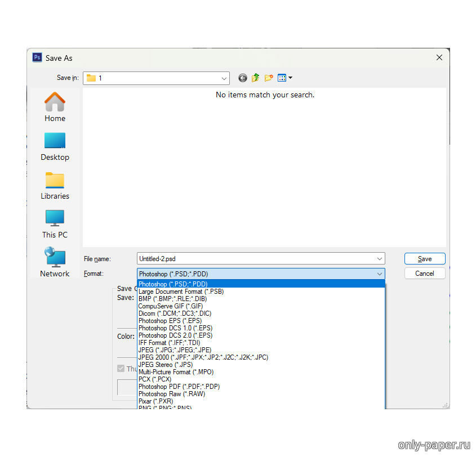
Task: Open Libraries location in sidebar
Action: 55,186
